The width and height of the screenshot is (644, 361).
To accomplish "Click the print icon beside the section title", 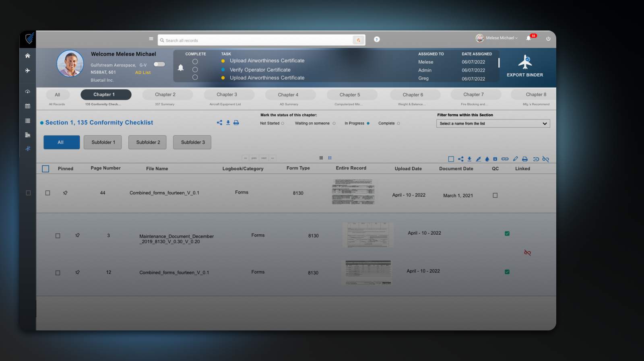I will tap(236, 123).
